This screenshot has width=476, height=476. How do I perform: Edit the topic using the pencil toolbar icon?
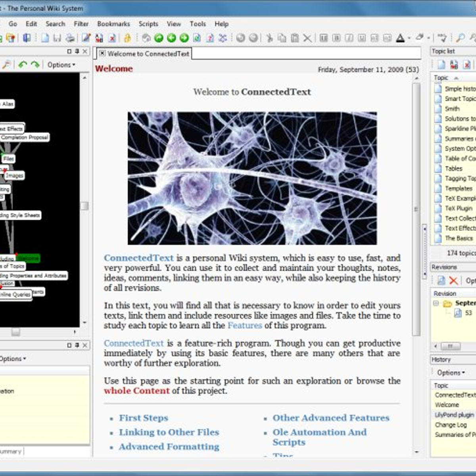tap(86, 38)
